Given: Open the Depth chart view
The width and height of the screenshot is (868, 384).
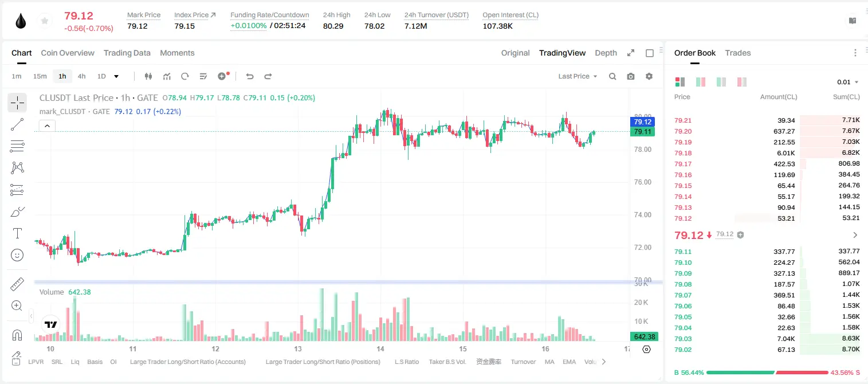Looking at the screenshot, I should (606, 53).
